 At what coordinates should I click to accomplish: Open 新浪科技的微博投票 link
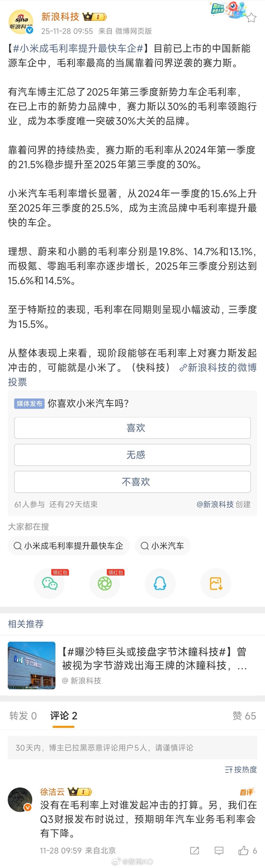tap(219, 368)
